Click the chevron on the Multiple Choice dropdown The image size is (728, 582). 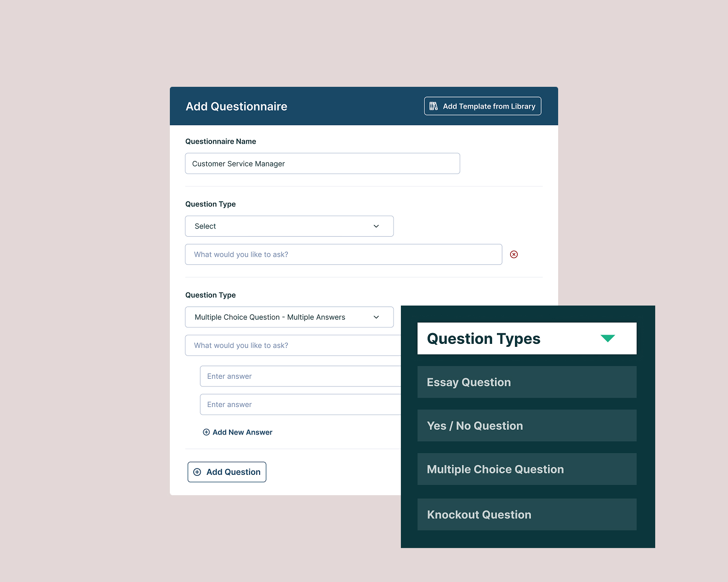pyautogui.click(x=376, y=317)
